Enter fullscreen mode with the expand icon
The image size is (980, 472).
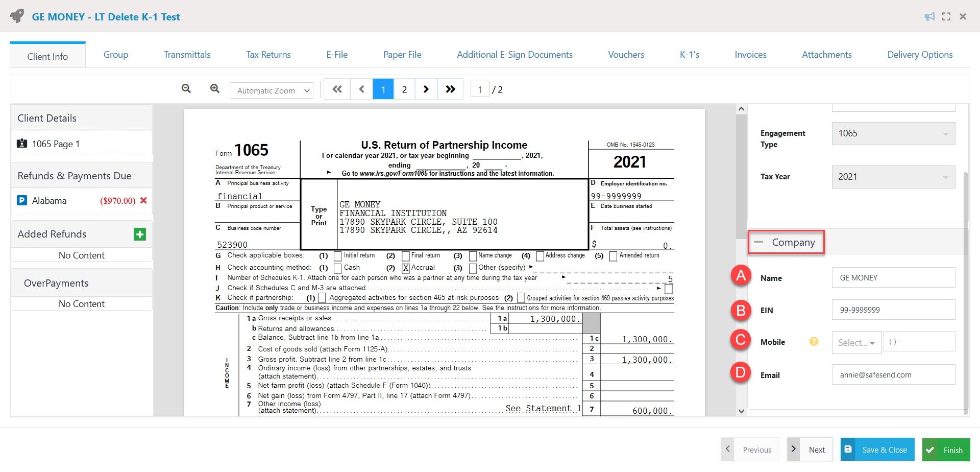click(946, 16)
